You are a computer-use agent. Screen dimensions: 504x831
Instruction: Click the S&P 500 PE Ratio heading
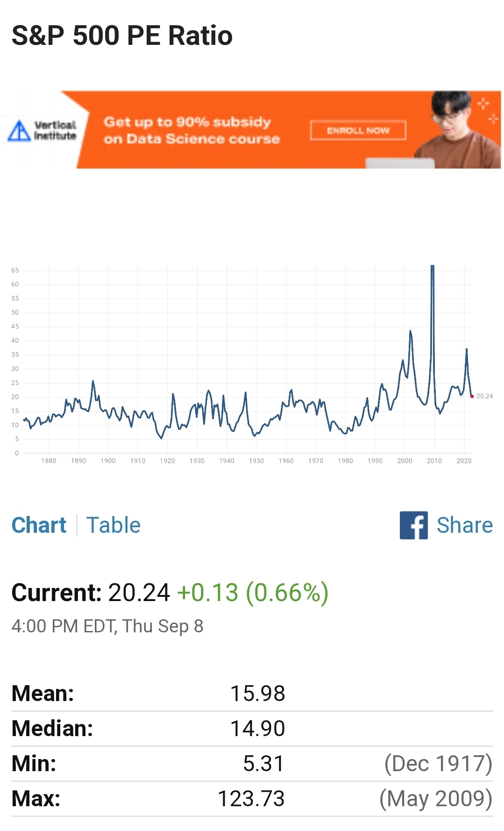[122, 36]
